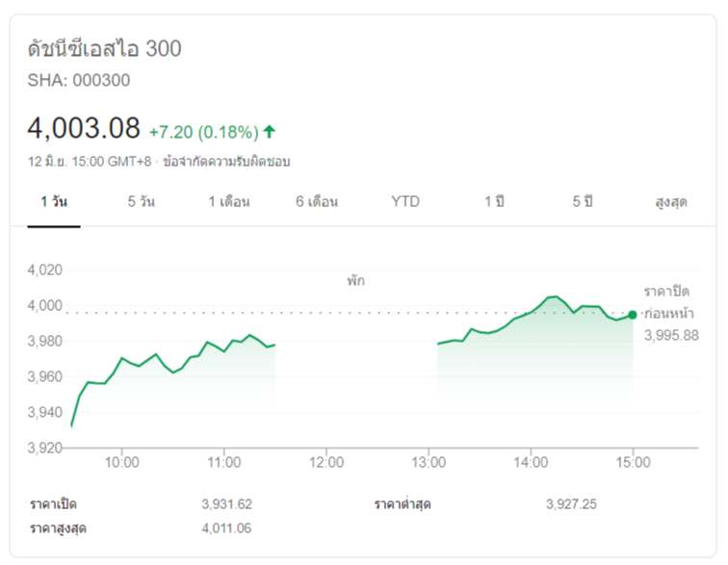Screen dimensions: 728x565
Task: Select the YTD tab
Action: click(x=405, y=202)
